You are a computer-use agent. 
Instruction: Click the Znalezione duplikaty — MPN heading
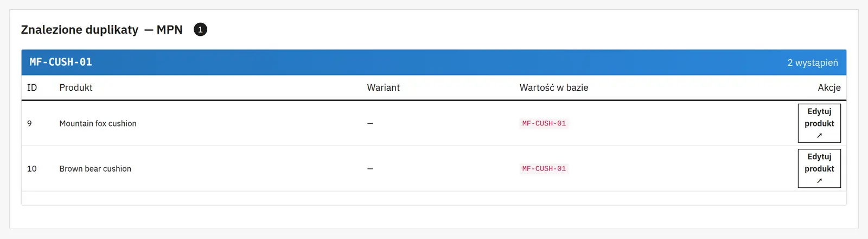[101, 30]
